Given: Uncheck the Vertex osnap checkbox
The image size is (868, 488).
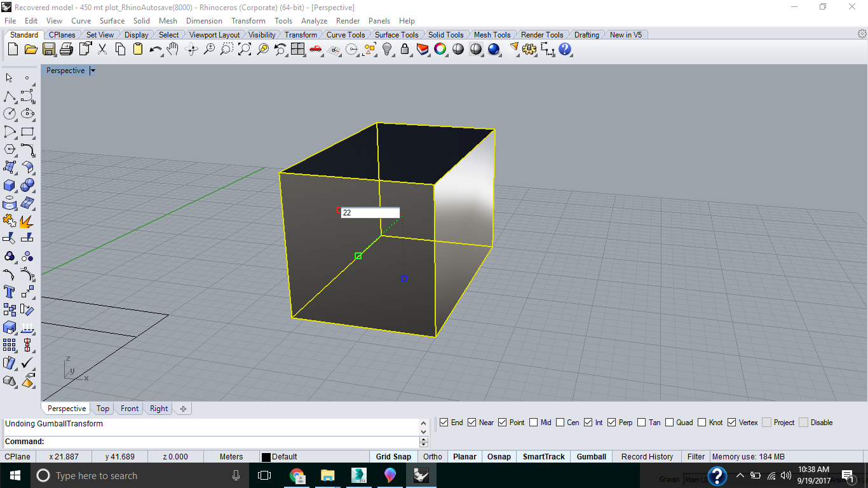Looking at the screenshot, I should tap(731, 423).
